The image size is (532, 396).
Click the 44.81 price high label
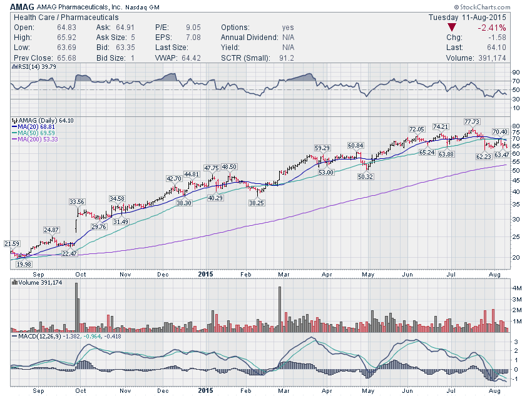[x=192, y=174]
